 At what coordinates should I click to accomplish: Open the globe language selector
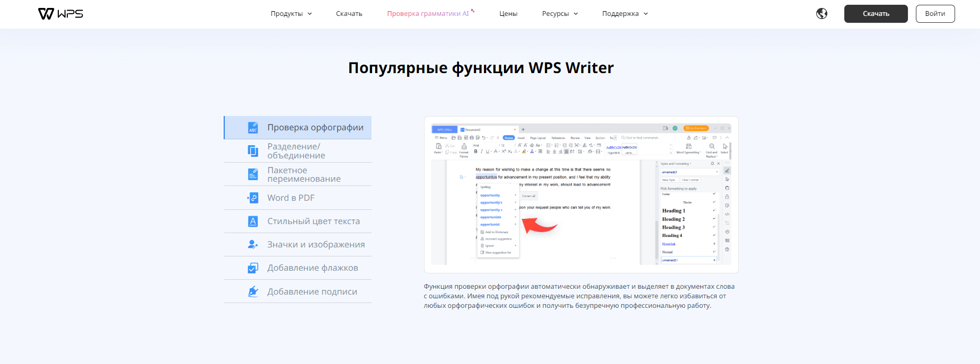pos(822,14)
